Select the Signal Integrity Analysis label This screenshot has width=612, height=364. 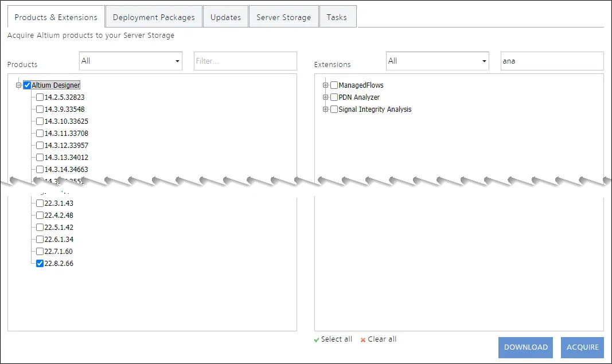point(375,109)
